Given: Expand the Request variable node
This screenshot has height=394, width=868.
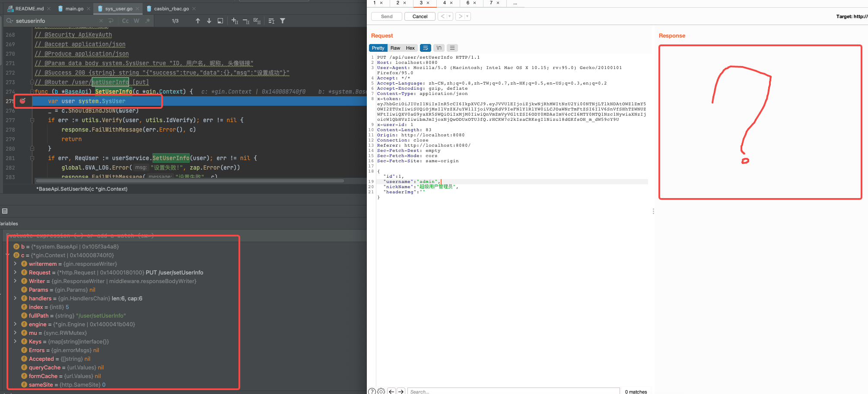Looking at the screenshot, I should coord(15,272).
